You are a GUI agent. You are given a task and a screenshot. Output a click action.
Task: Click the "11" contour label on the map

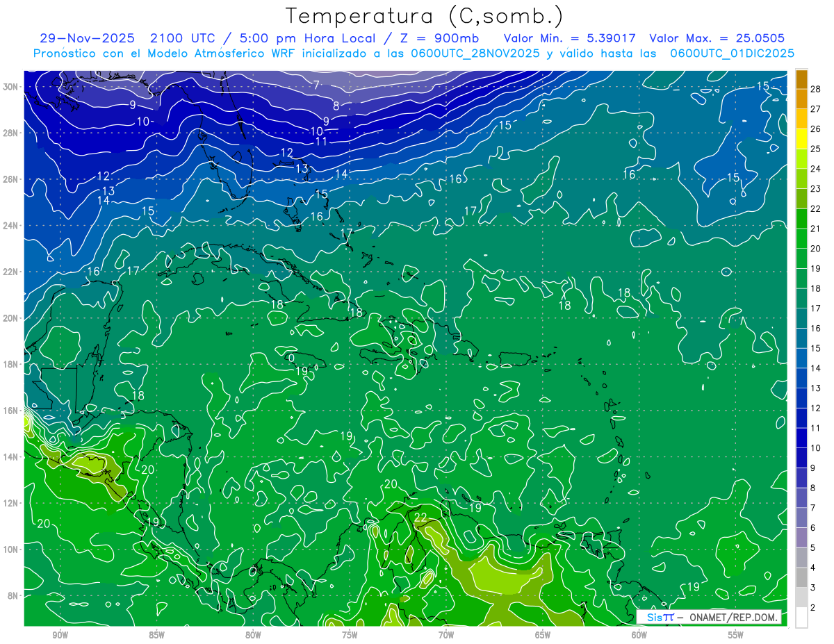click(x=321, y=141)
